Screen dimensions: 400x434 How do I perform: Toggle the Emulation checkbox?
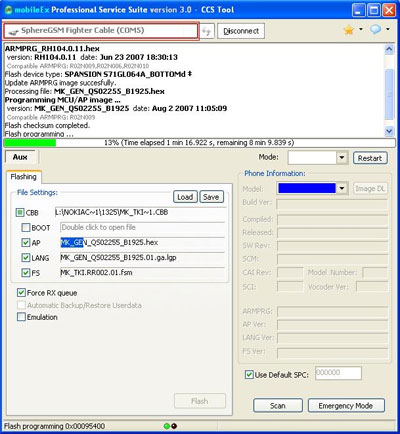pos(21,317)
